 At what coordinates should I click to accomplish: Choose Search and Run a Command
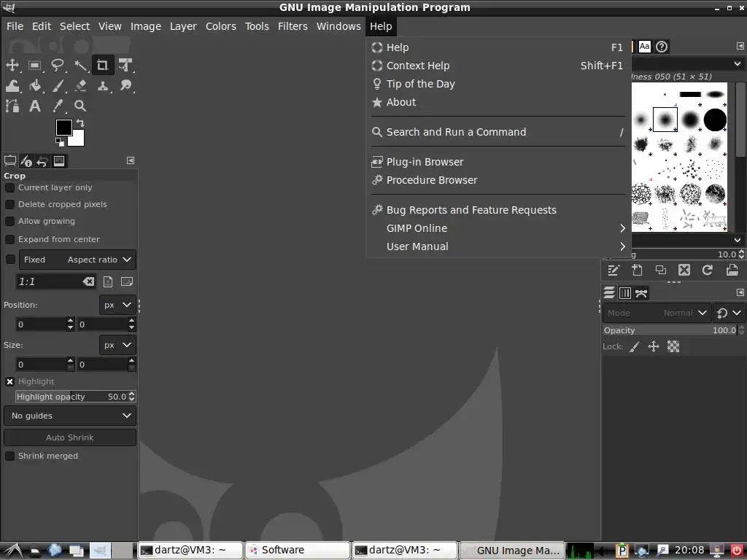coord(499,132)
